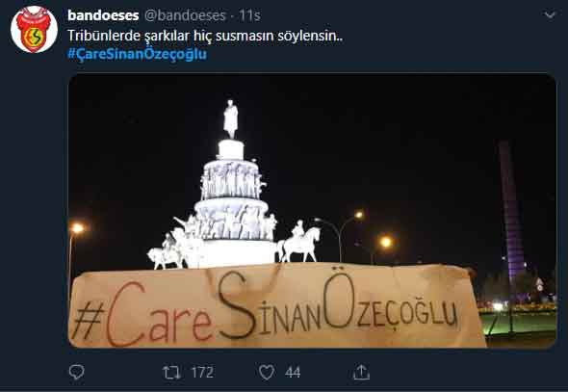Open the share tweet icon
The image size is (568, 392).
click(361, 372)
